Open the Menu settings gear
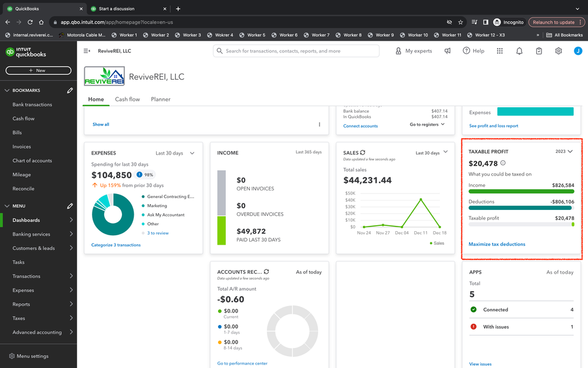 pyautogui.click(x=12, y=356)
